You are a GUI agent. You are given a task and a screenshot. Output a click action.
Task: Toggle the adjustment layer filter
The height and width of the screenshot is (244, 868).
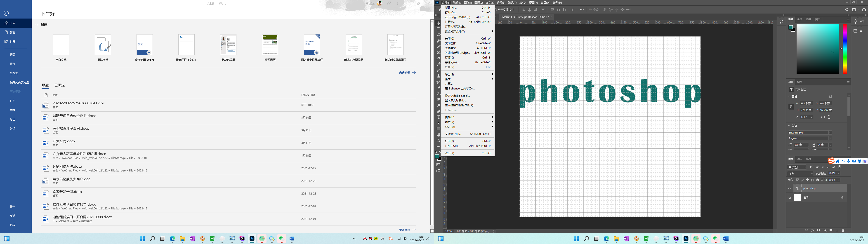[817, 167]
